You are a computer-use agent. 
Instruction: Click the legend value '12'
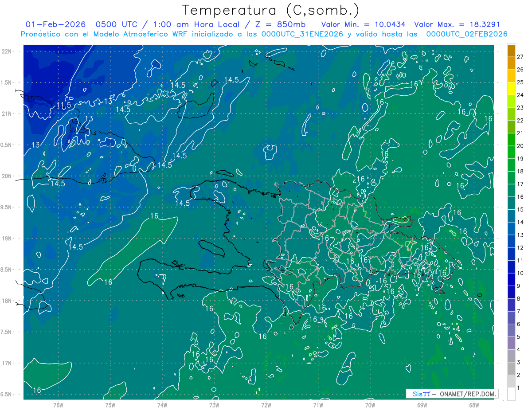tap(520, 247)
